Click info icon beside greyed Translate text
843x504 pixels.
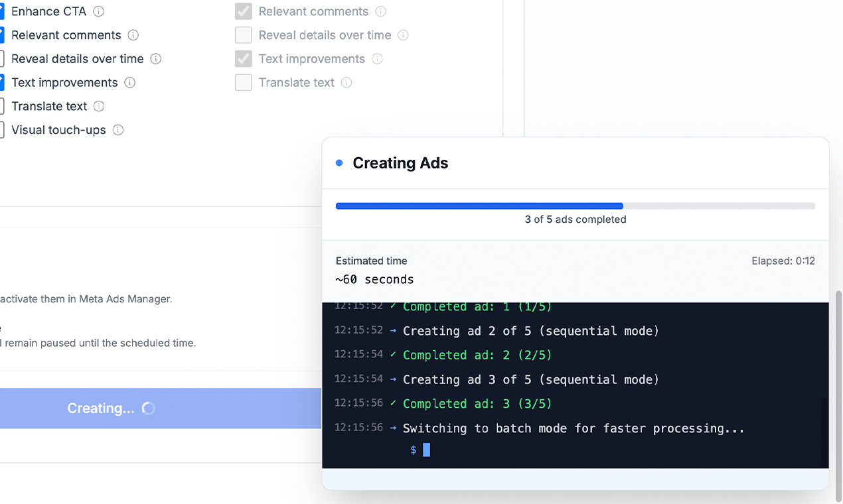click(x=346, y=83)
